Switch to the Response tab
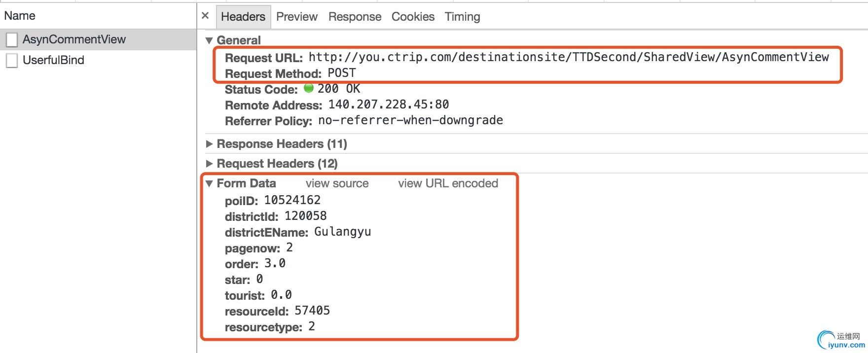Image resolution: width=868 pixels, height=353 pixels. [x=355, y=17]
